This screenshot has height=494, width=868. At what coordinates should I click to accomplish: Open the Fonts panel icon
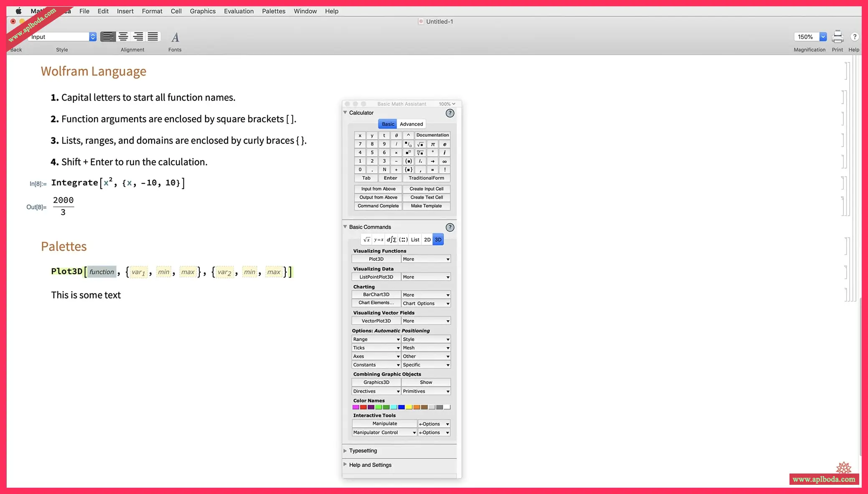175,37
